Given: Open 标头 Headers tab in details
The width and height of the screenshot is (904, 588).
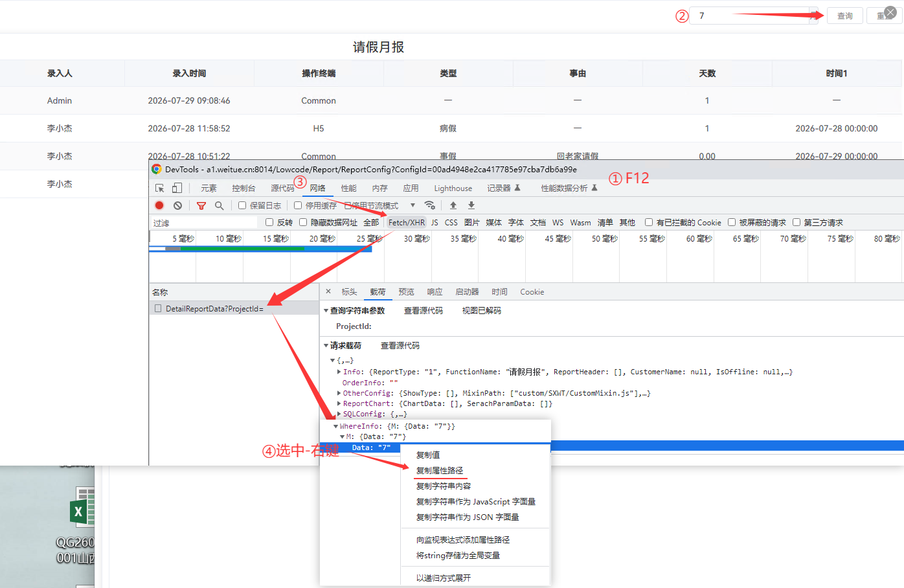Looking at the screenshot, I should tap(349, 292).
